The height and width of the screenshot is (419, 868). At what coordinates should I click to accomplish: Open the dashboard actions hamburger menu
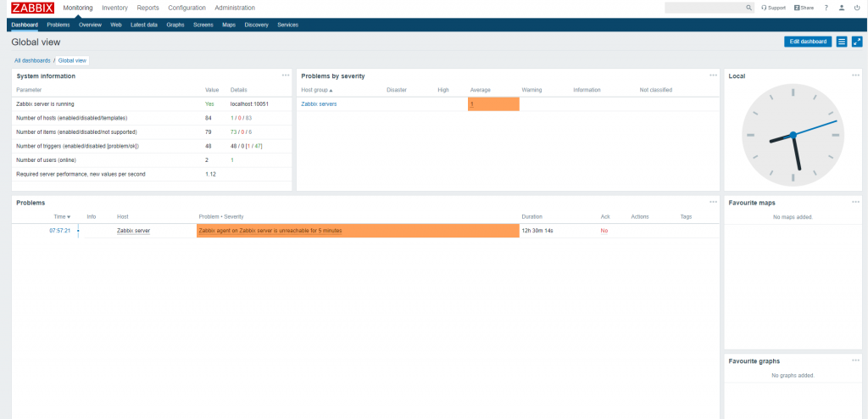842,42
